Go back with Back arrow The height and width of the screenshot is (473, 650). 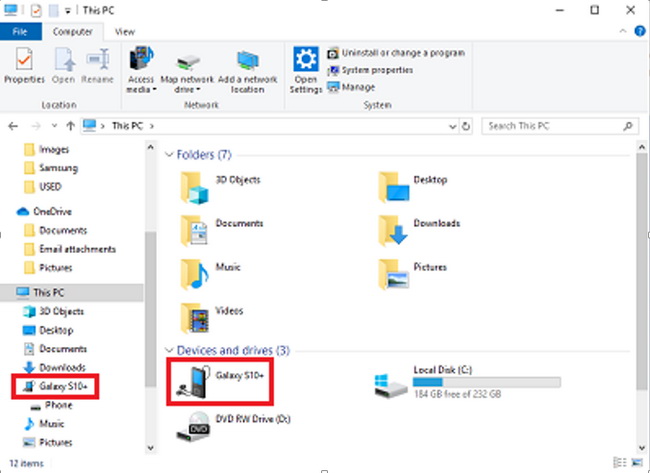pos(13,126)
